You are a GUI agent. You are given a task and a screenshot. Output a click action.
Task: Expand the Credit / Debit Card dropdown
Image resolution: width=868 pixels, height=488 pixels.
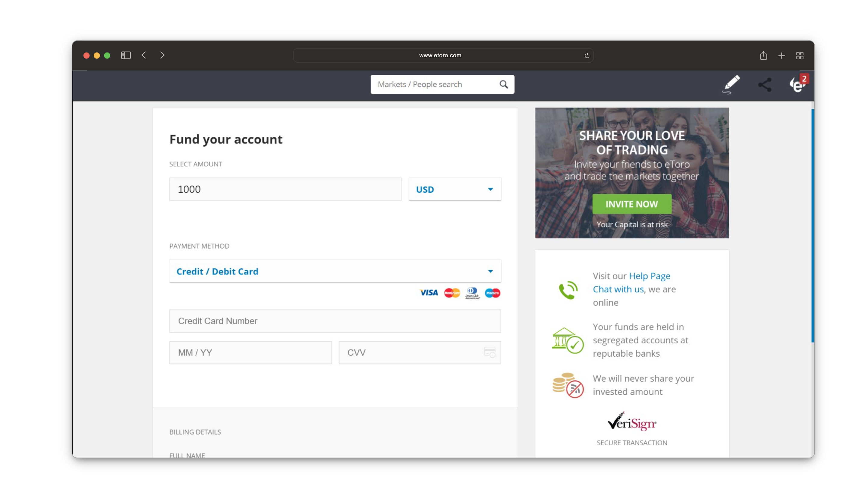335,271
